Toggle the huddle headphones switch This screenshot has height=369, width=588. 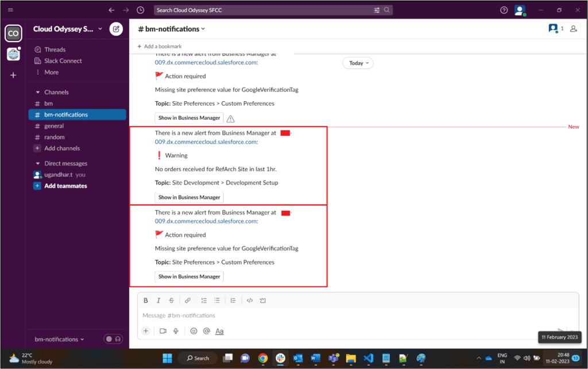click(113, 339)
